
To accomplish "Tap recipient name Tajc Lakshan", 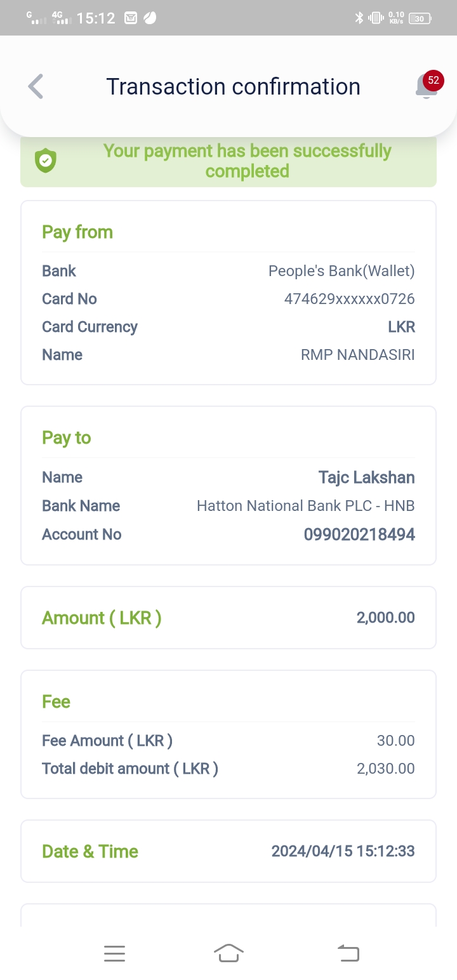I will tap(366, 477).
